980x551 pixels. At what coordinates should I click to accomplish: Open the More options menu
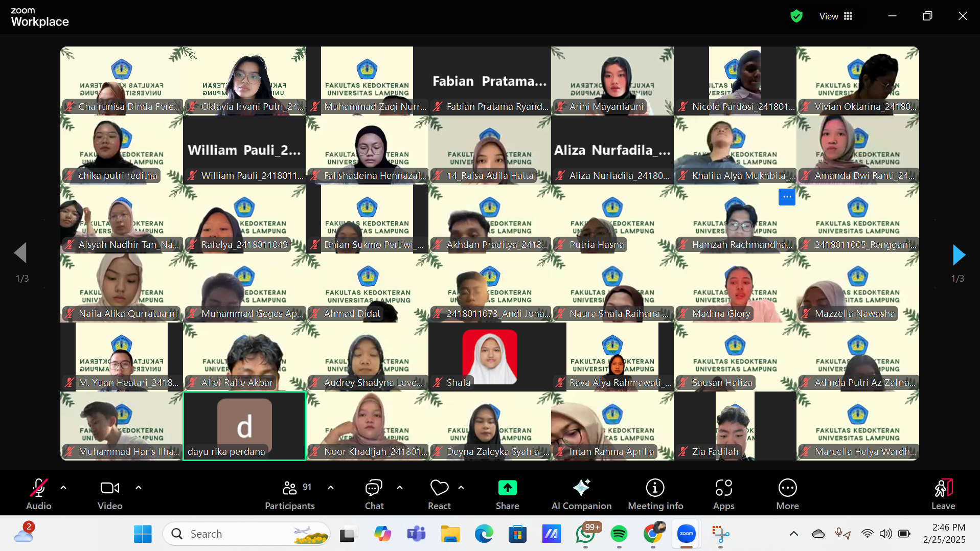pos(787,494)
